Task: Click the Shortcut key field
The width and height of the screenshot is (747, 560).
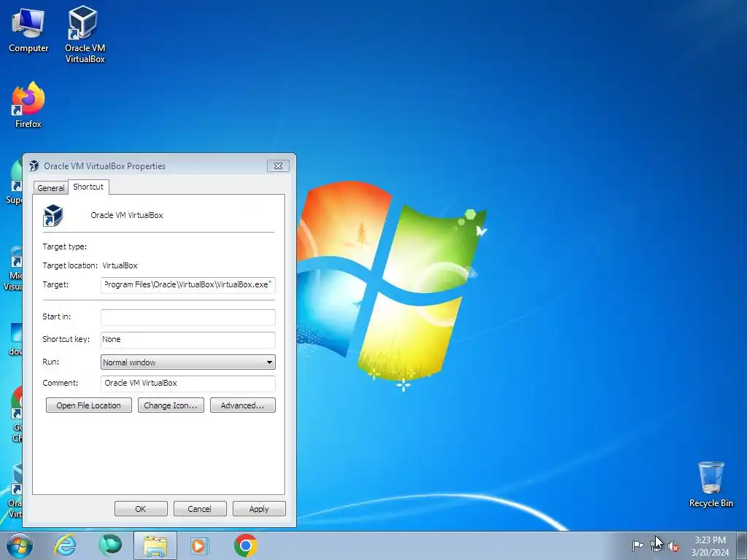Action: 188,340
